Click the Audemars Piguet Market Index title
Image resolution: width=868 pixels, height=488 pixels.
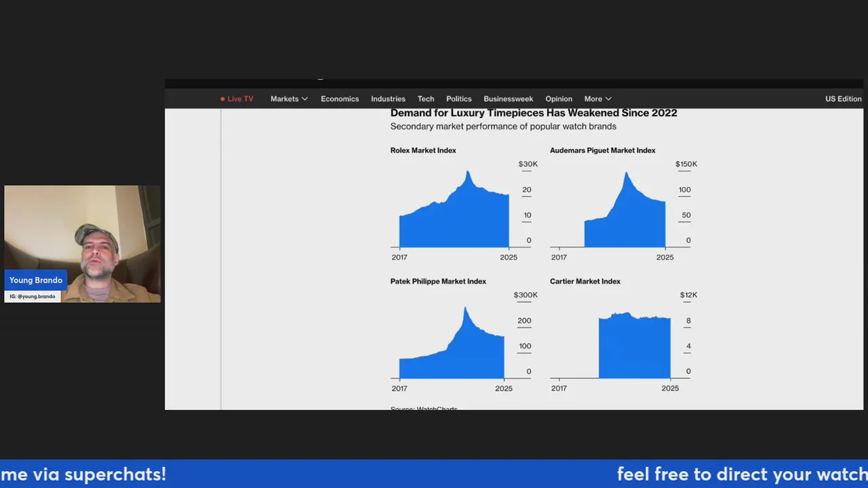603,150
